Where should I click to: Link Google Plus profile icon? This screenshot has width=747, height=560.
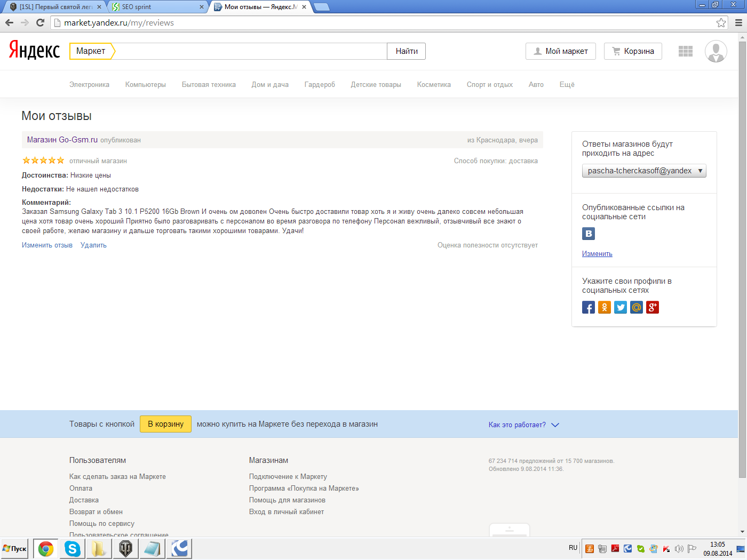click(x=653, y=307)
